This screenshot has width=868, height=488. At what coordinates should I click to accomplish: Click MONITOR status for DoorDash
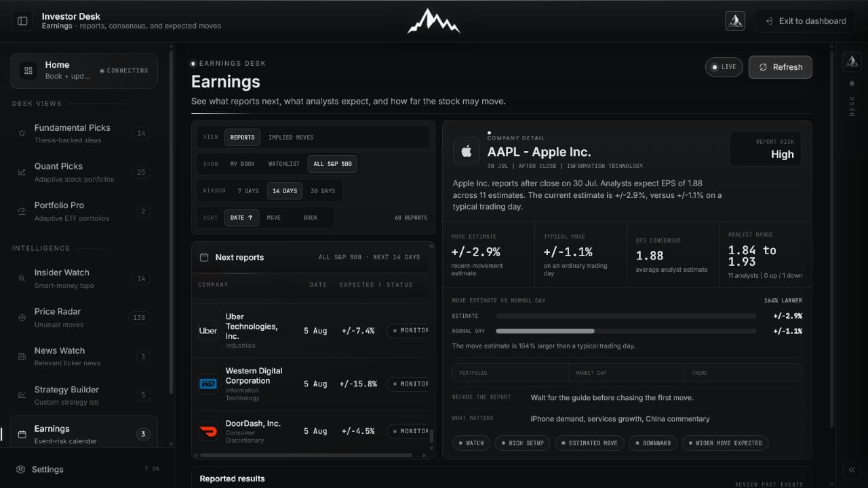point(408,431)
